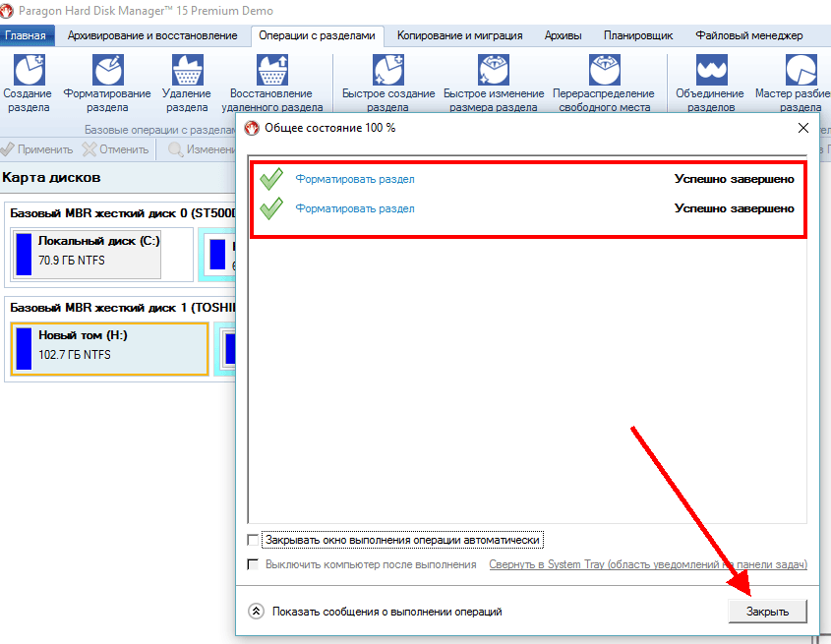The height and width of the screenshot is (644, 831).
Task: Select the Format Partition (Форматирование раздела) icon
Action: pyautogui.click(x=107, y=72)
